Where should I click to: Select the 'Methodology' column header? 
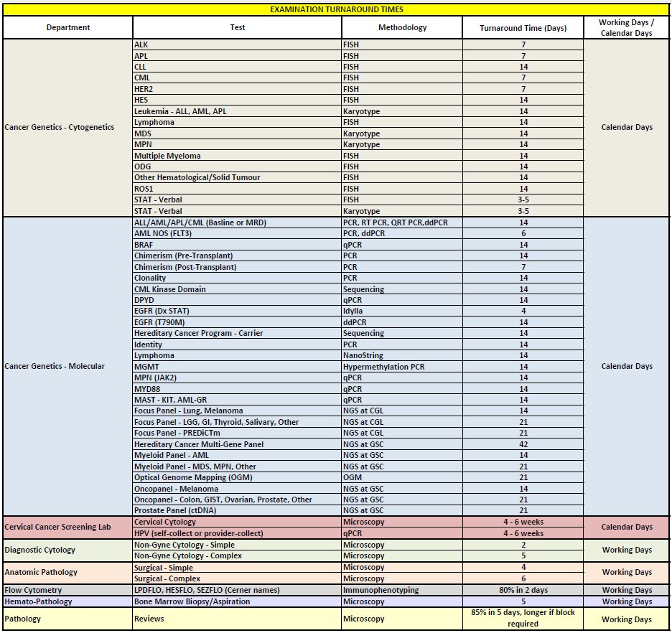click(402, 27)
